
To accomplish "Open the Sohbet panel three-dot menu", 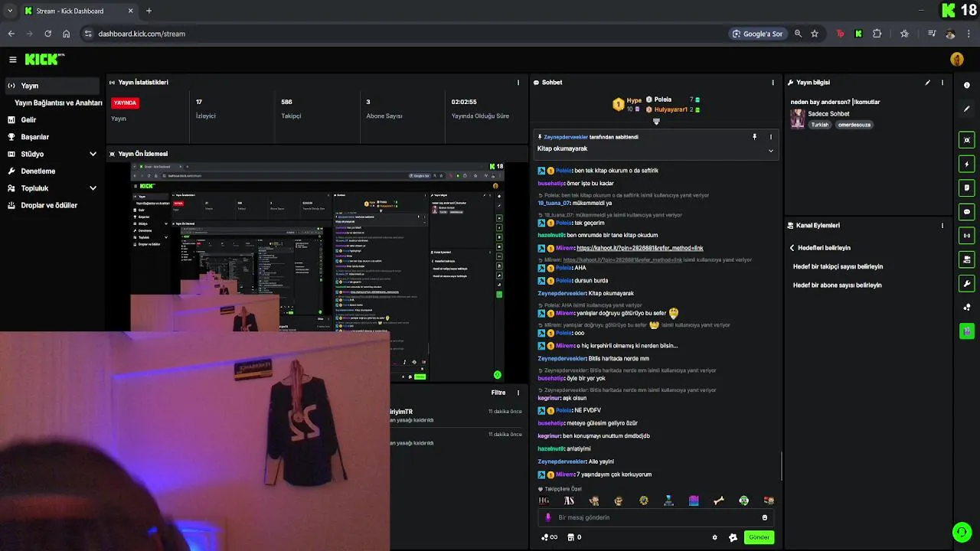I will click(773, 83).
